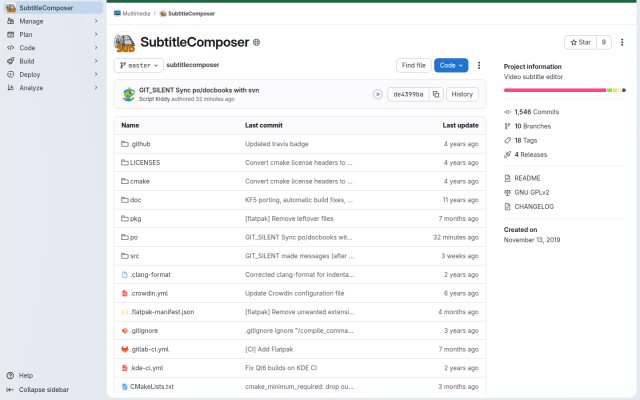
Task: Open the doc folder
Action: pyautogui.click(x=136, y=200)
